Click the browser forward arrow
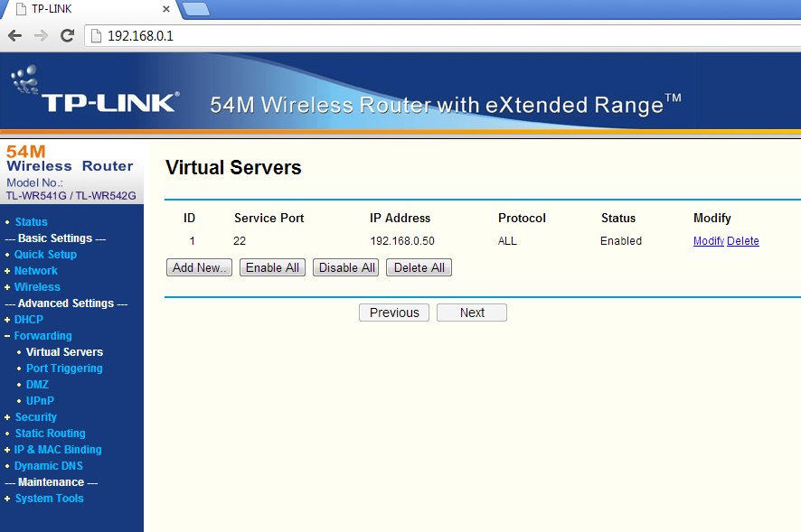The image size is (801, 532). 41,36
